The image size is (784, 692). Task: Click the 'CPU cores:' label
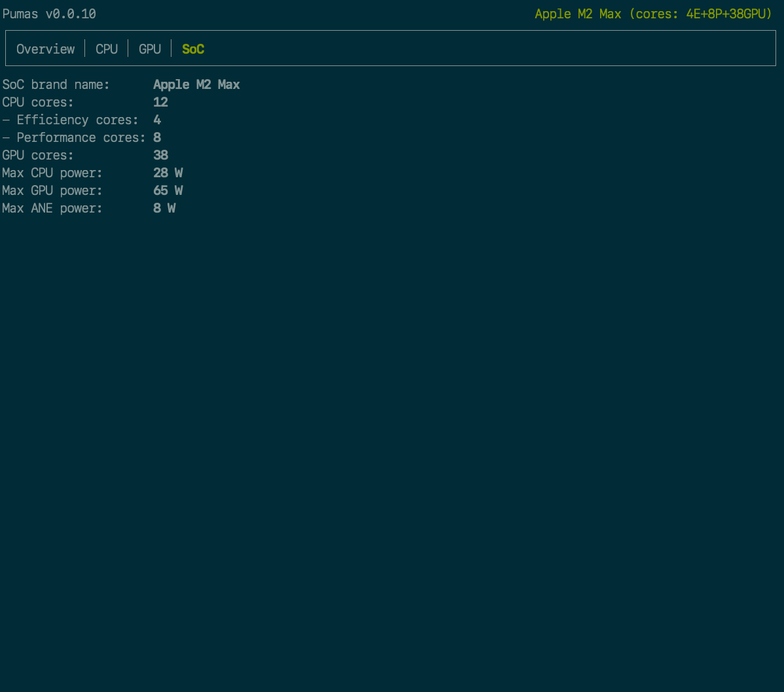coord(38,102)
